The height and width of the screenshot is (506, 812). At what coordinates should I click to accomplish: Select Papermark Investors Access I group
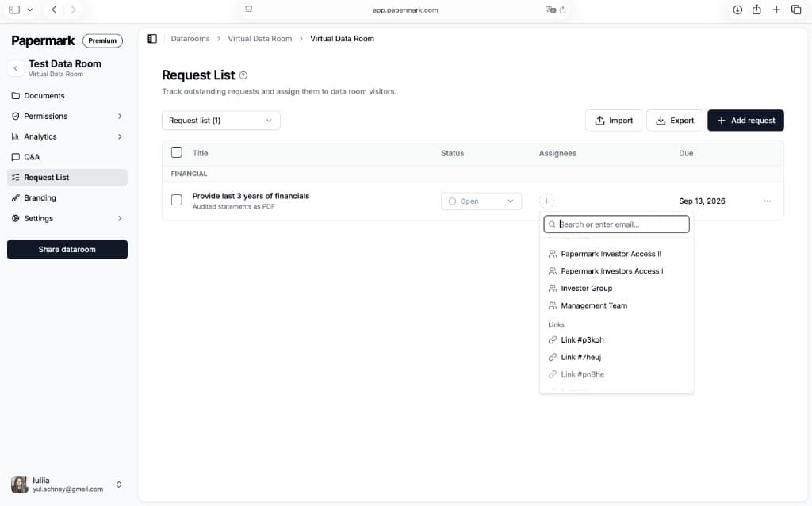(616, 271)
